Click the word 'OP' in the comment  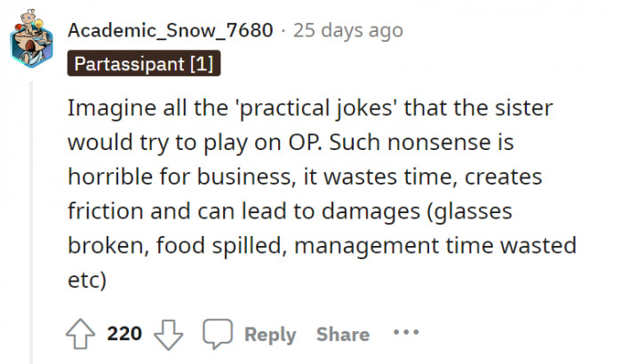pos(305,142)
